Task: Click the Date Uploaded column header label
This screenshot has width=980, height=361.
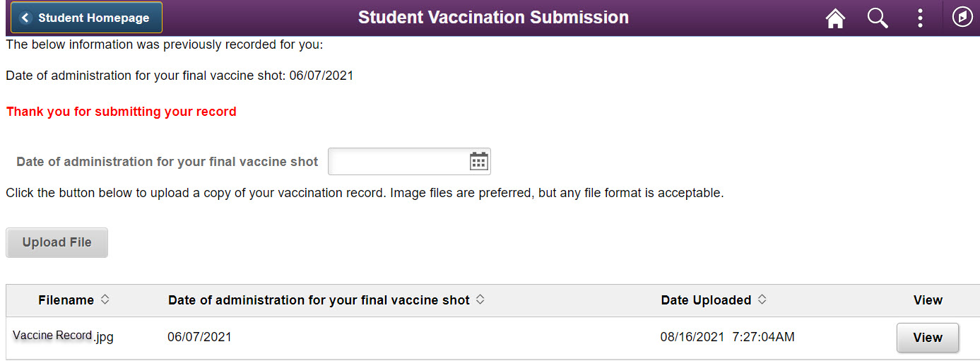Action: point(706,300)
